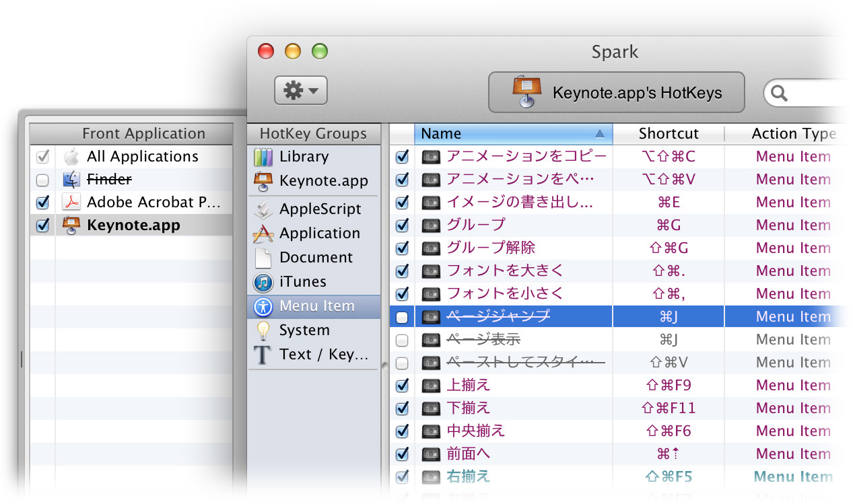Toggle Keynote.app checkbox in Front Application
This screenshot has height=504, width=853.
(42, 225)
